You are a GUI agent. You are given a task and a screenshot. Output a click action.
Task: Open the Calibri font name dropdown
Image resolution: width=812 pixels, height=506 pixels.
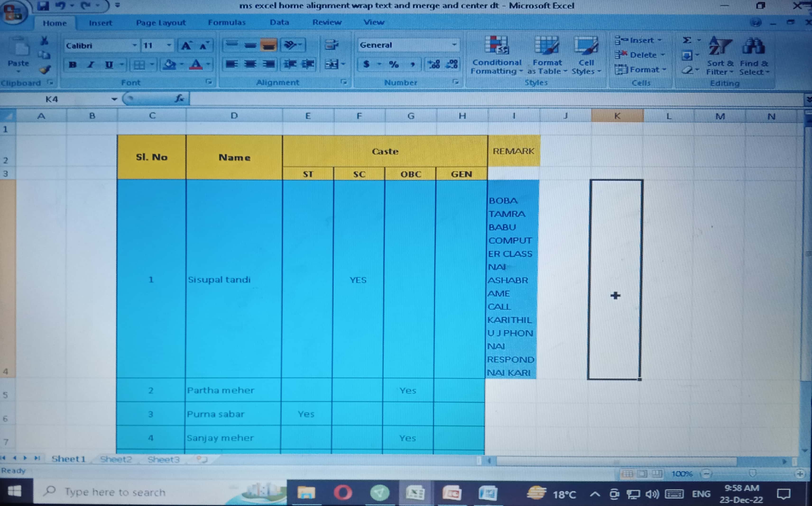tap(134, 45)
